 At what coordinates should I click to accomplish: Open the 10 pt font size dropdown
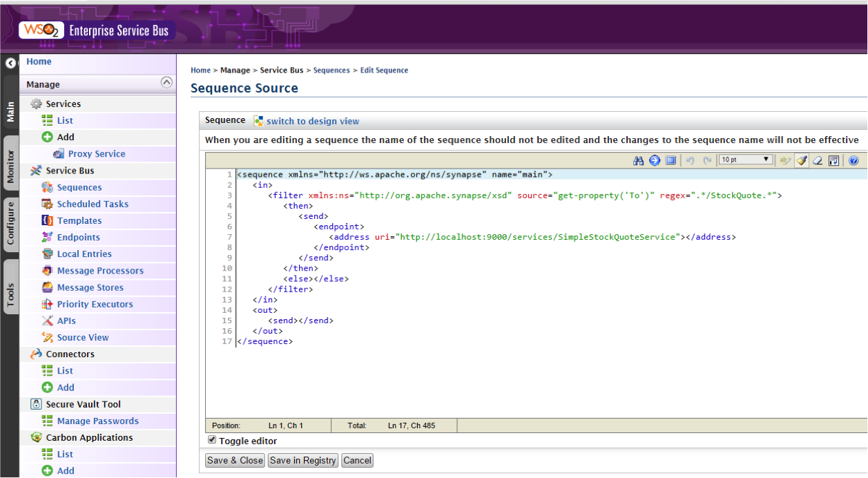[x=745, y=160]
